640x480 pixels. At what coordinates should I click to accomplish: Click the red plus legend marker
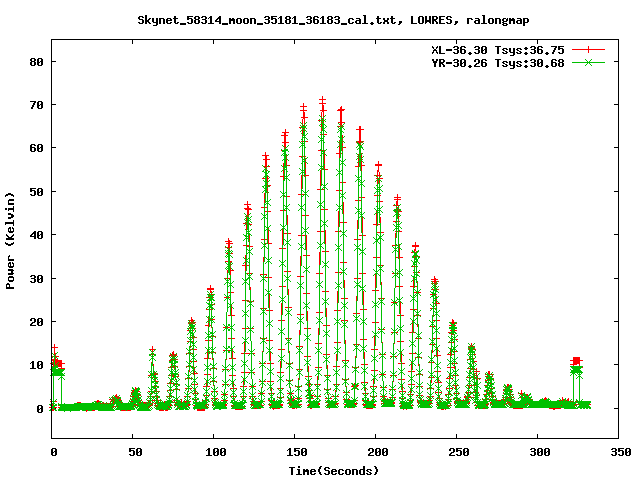[x=588, y=50]
